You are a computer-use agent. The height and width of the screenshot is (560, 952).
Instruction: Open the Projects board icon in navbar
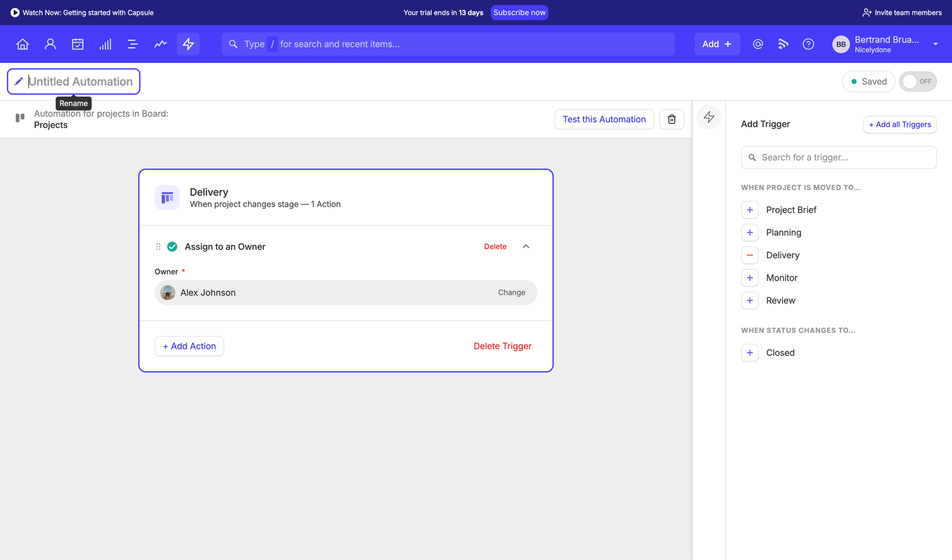tap(132, 44)
